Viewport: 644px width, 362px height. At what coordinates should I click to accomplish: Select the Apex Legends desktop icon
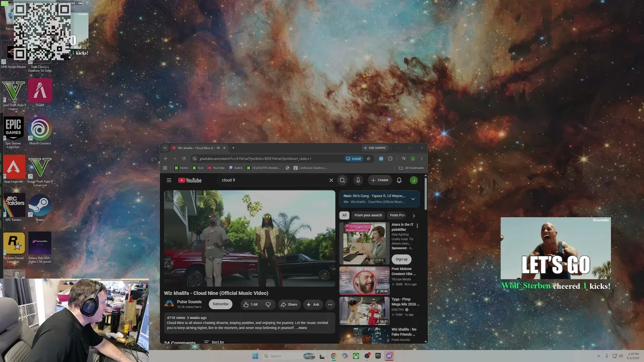pyautogui.click(x=14, y=170)
